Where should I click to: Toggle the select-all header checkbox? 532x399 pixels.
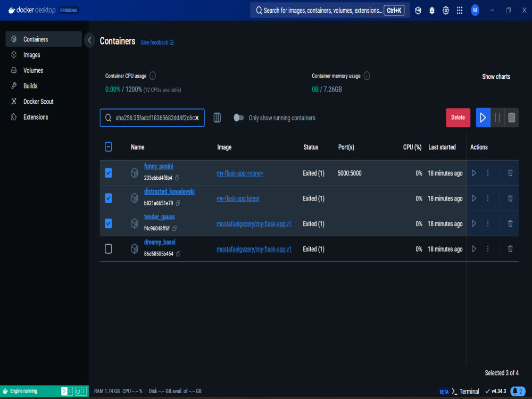[x=109, y=147]
